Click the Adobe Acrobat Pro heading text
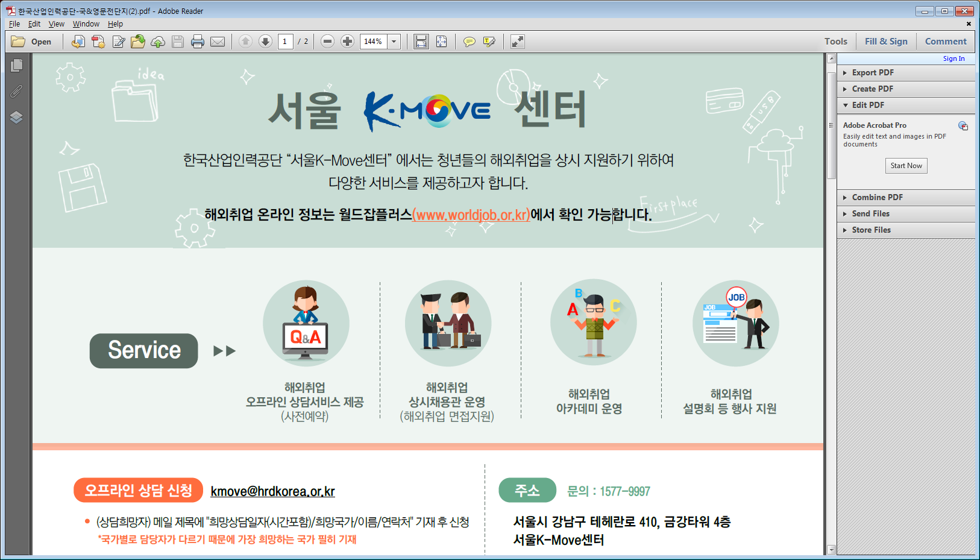Viewport: 980px width, 560px height. pyautogui.click(x=875, y=125)
